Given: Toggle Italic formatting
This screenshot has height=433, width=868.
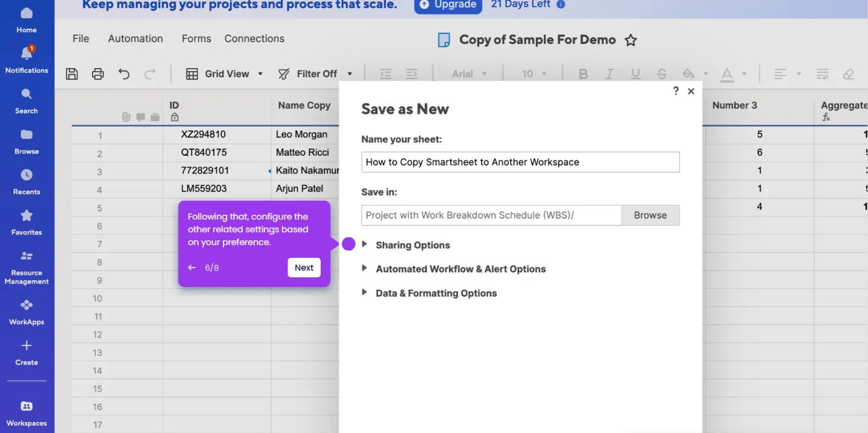Looking at the screenshot, I should (609, 74).
